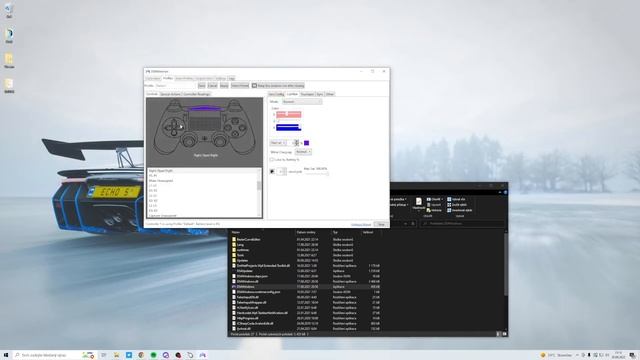Click the Explorer address refresh icon
Viewport: 640px width, 360px height.
pyautogui.click(x=413, y=224)
